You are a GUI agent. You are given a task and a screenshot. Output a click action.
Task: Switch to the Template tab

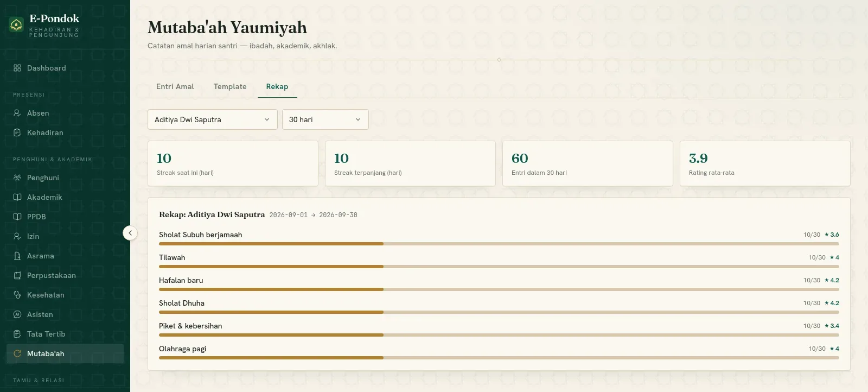click(x=230, y=86)
